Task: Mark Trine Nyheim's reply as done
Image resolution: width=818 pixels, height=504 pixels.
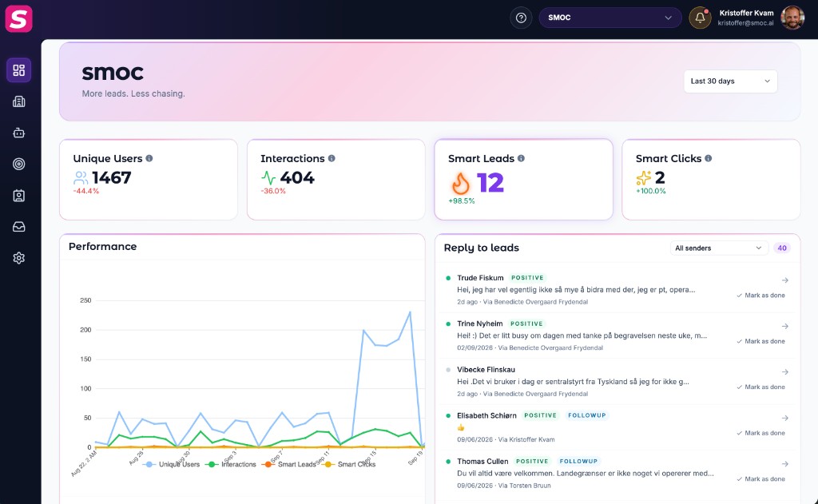Action: point(760,341)
